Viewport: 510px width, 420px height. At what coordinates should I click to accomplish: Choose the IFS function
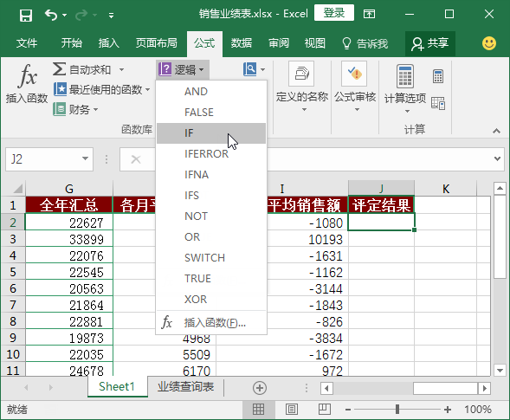211,196
